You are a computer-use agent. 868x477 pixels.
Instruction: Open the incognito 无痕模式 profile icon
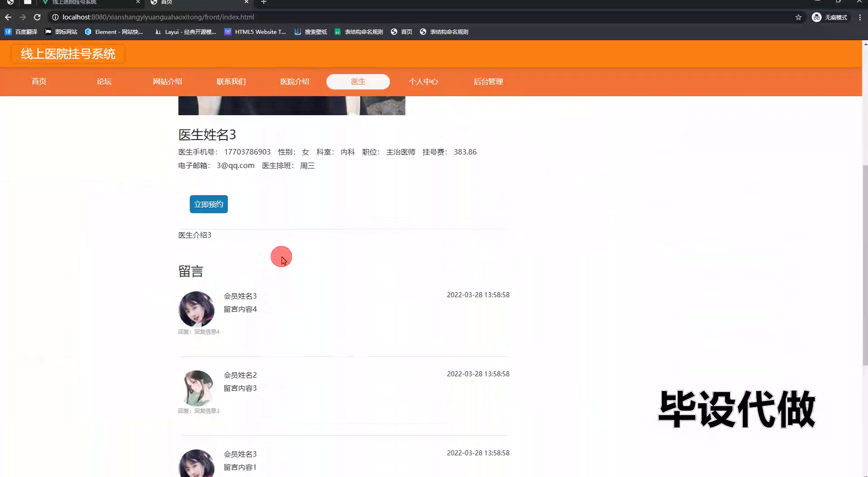(x=830, y=17)
